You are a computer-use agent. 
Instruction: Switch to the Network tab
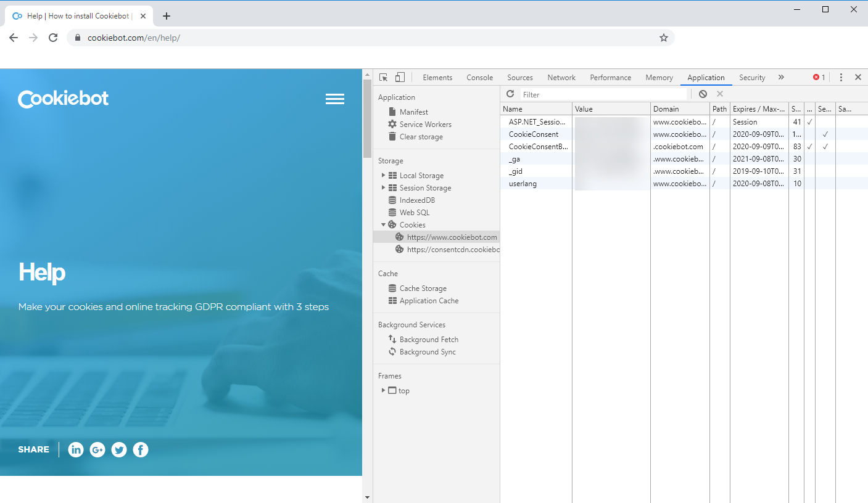[561, 78]
